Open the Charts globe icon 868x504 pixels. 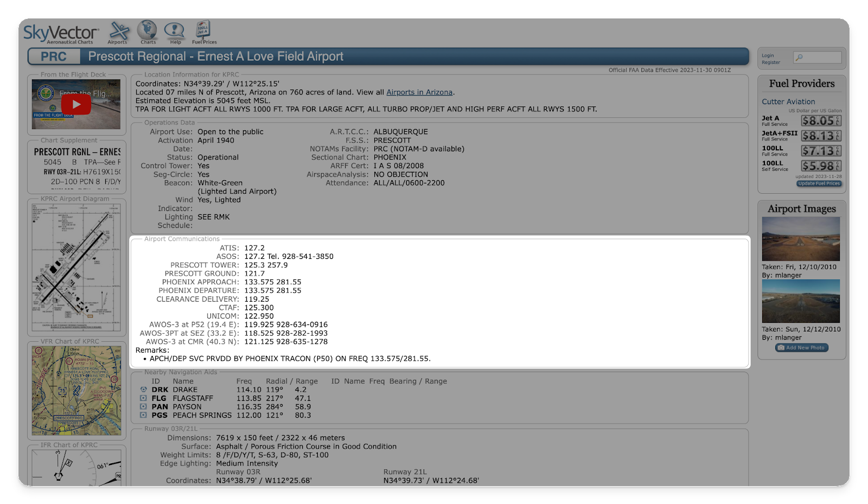(148, 33)
